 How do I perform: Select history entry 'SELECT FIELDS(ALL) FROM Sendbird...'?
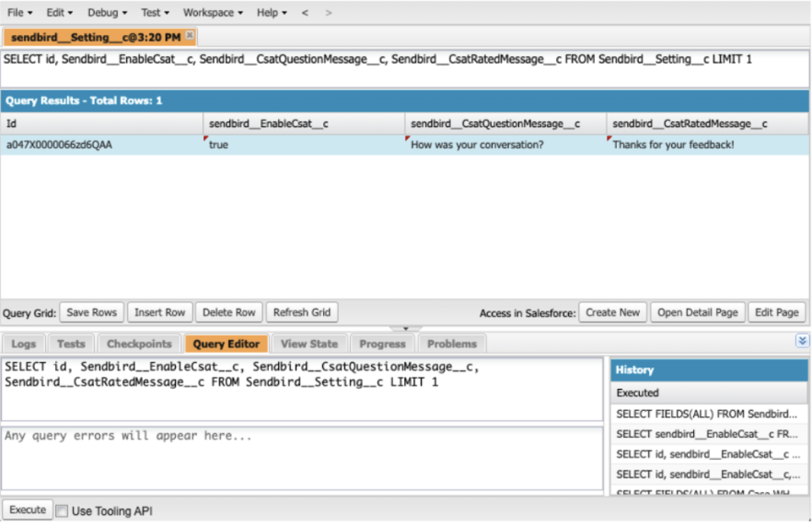(x=709, y=414)
